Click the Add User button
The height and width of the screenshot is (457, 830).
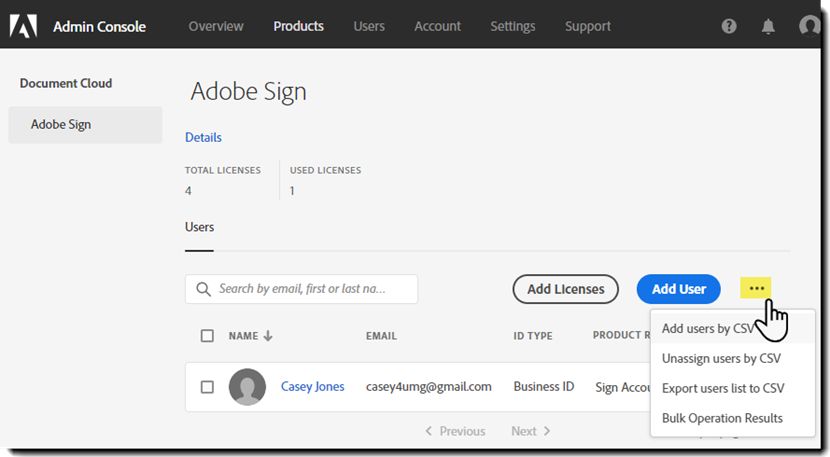click(679, 289)
